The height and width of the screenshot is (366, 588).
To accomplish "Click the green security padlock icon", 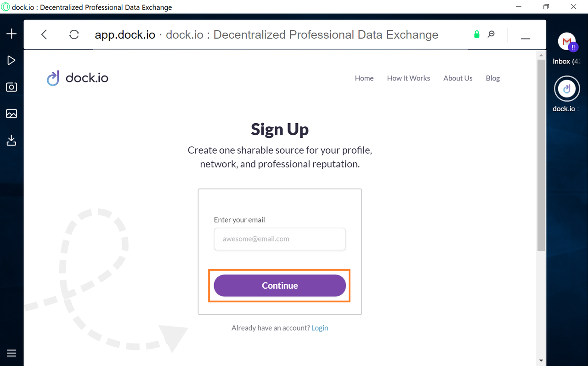I will [477, 34].
